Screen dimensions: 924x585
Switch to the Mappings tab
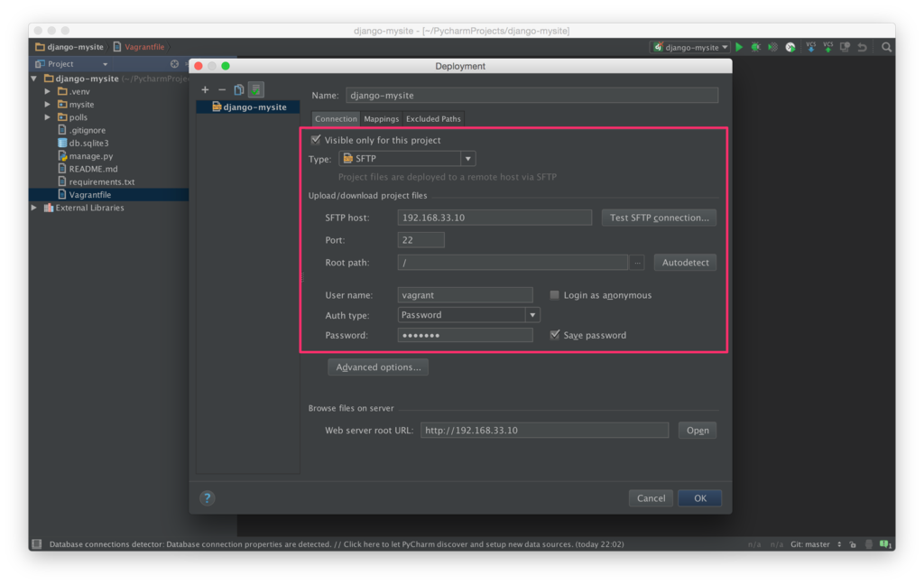(382, 118)
